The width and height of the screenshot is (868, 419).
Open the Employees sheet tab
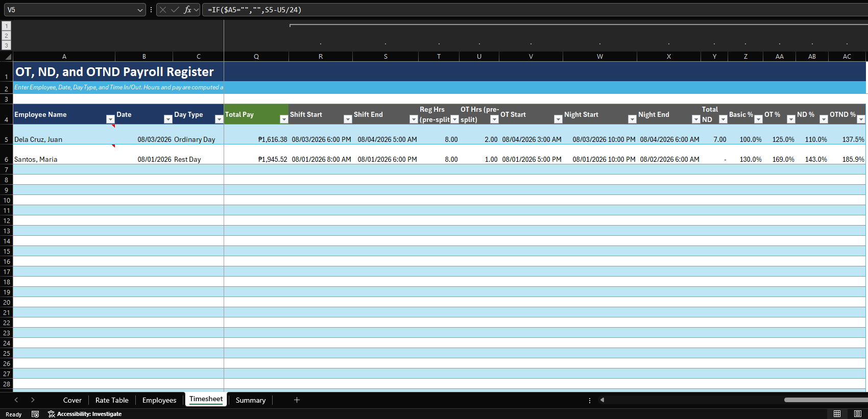(159, 400)
